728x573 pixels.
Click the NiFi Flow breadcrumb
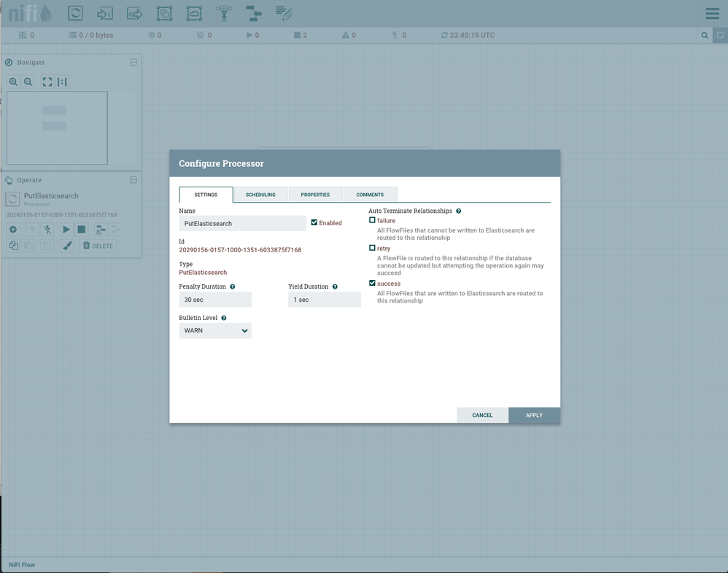22,565
